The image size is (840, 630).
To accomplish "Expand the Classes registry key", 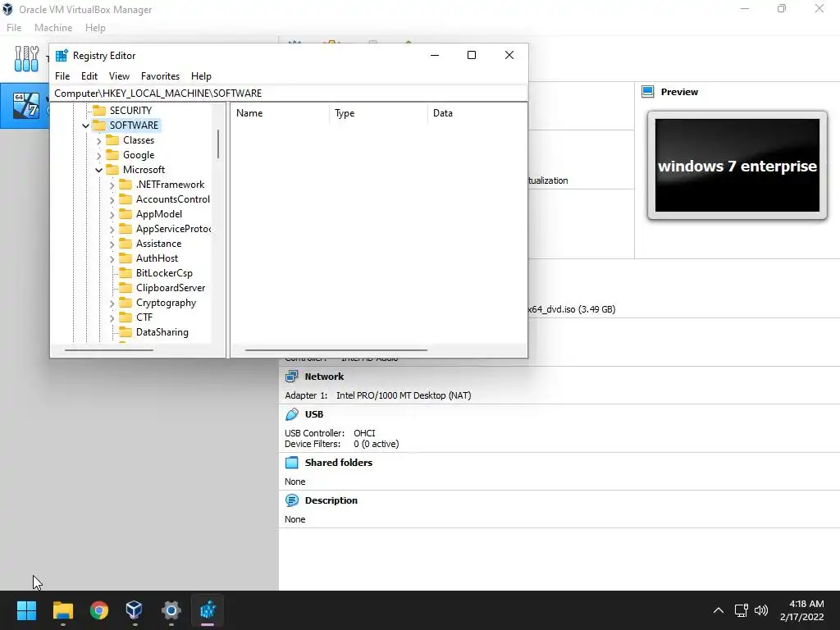I will tap(98, 141).
